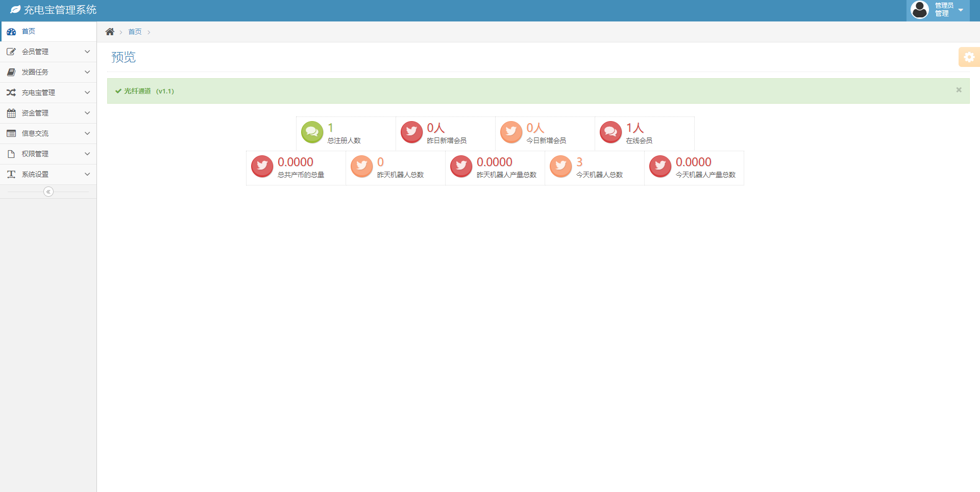
Task: Click the home icon in breadcrumb
Action: pyautogui.click(x=110, y=32)
